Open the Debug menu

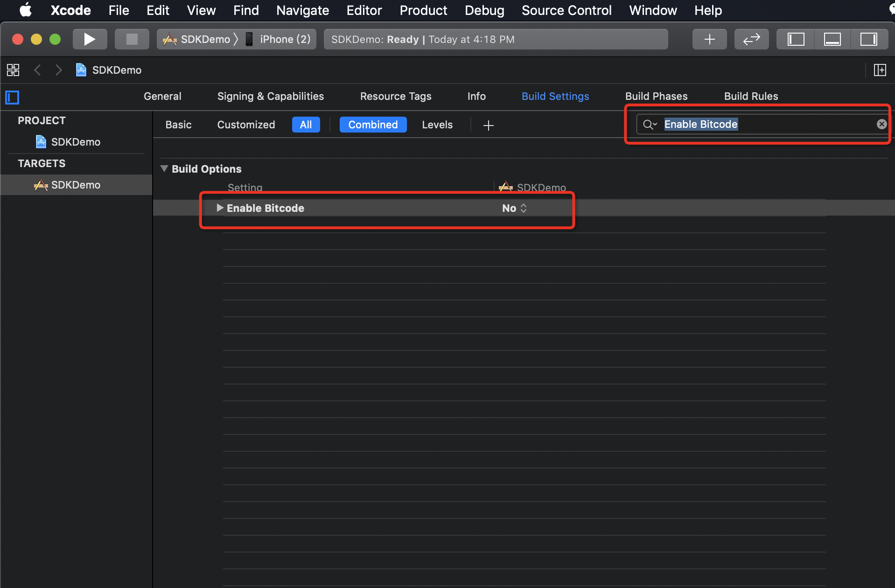coord(484,10)
